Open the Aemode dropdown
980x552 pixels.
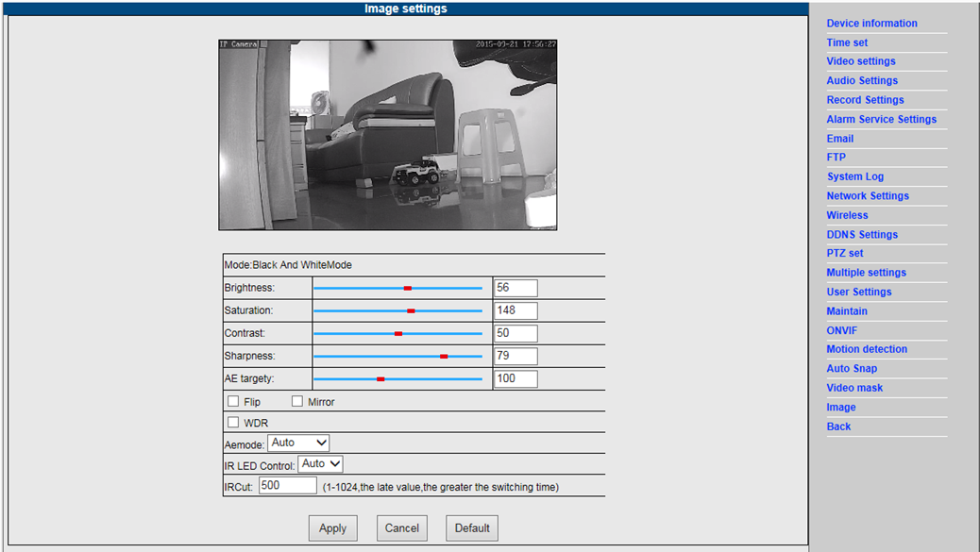tap(298, 443)
